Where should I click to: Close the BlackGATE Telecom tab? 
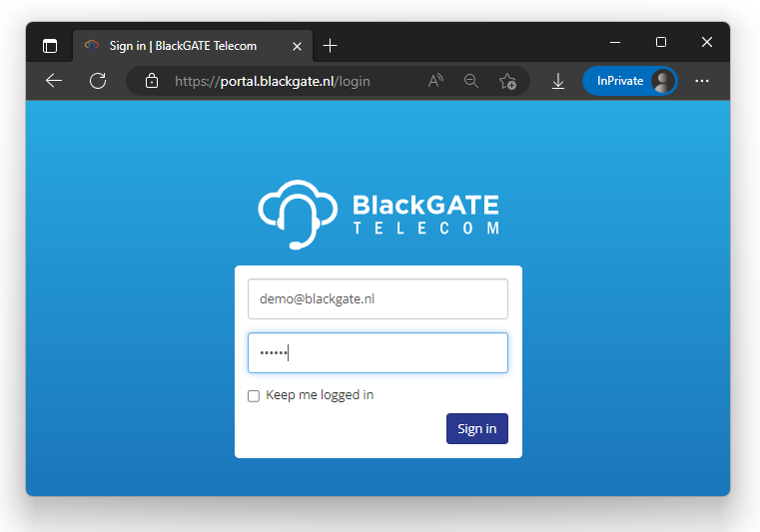pyautogui.click(x=298, y=47)
